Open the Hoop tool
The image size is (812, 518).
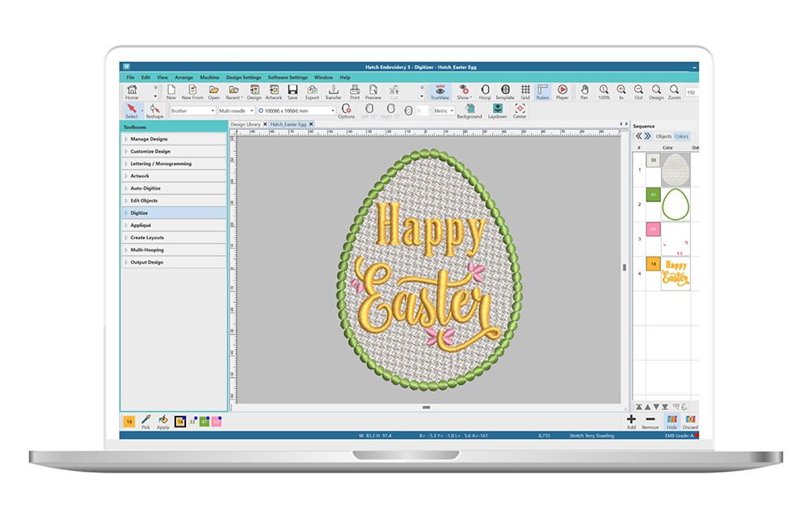click(485, 90)
